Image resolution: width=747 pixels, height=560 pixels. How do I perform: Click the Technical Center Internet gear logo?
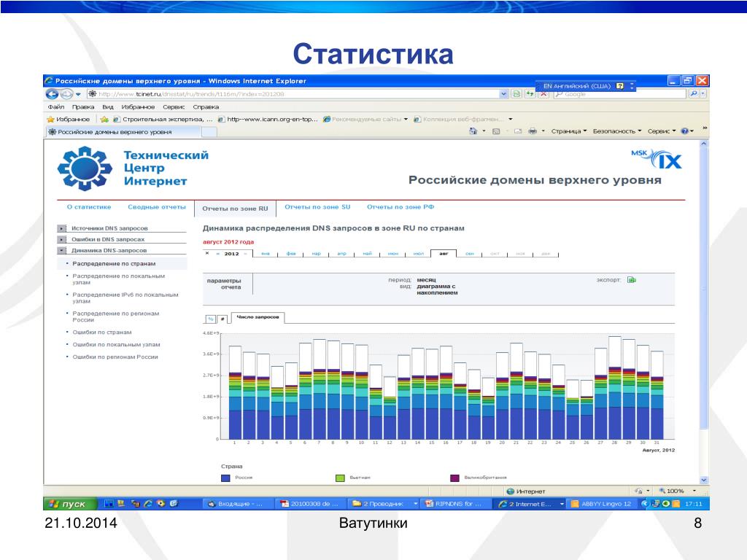click(x=85, y=168)
